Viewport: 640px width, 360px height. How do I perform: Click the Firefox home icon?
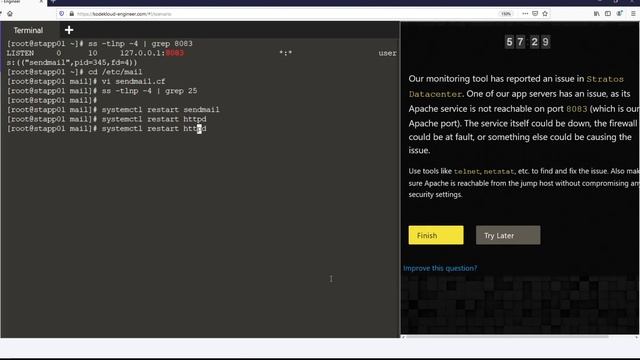coord(10,13)
